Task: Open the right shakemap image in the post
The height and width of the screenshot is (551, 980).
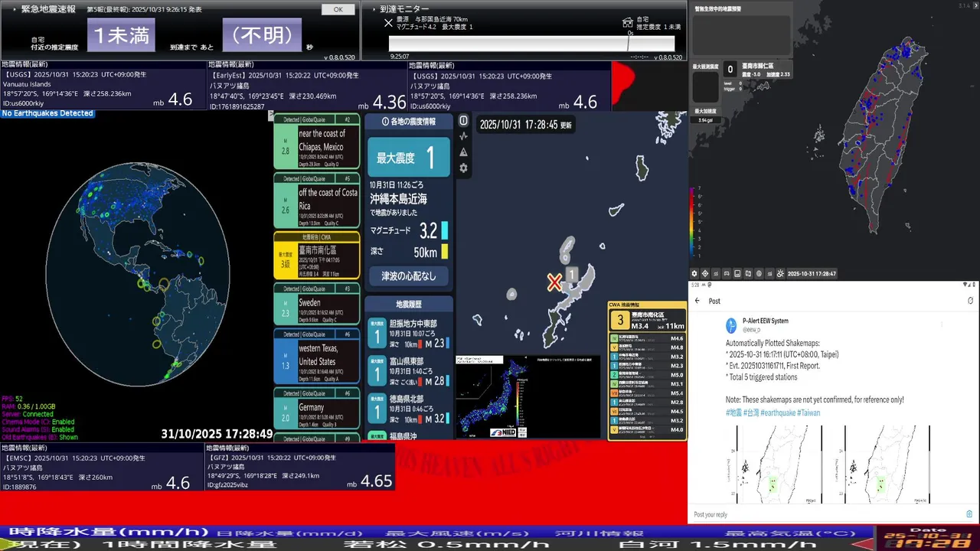Action: [887, 464]
